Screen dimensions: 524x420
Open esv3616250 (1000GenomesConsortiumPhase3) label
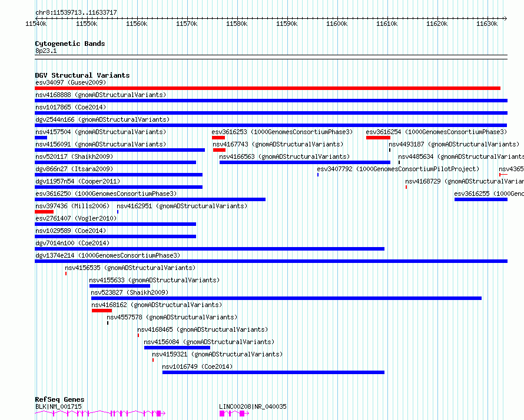[106, 194]
